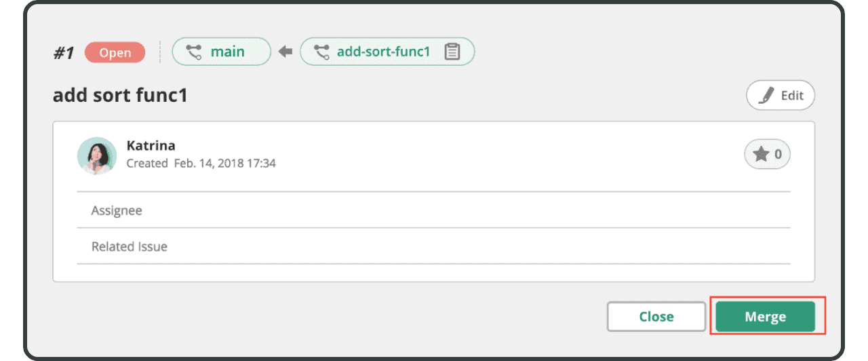Click the branch icon beside add-sort-func1
The width and height of the screenshot is (868, 361).
[322, 52]
